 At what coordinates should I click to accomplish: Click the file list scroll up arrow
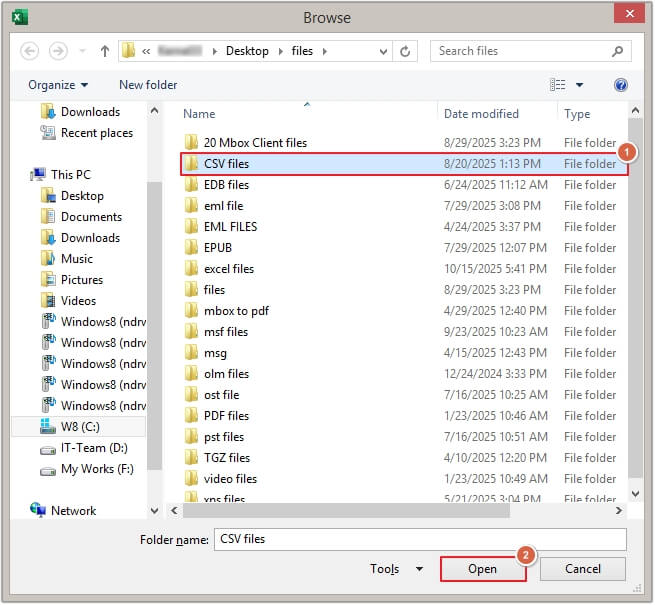pyautogui.click(x=635, y=111)
